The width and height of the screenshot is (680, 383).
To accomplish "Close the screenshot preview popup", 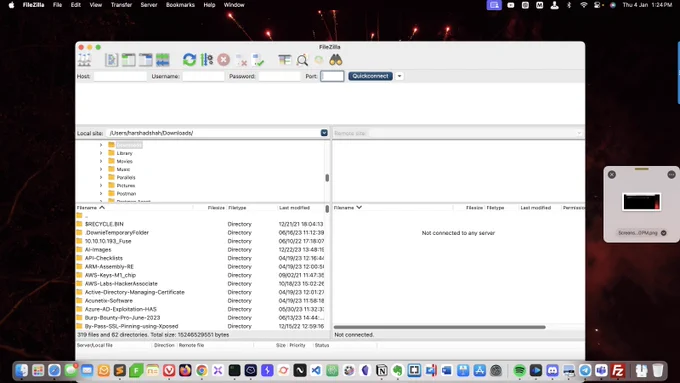I will (612, 174).
